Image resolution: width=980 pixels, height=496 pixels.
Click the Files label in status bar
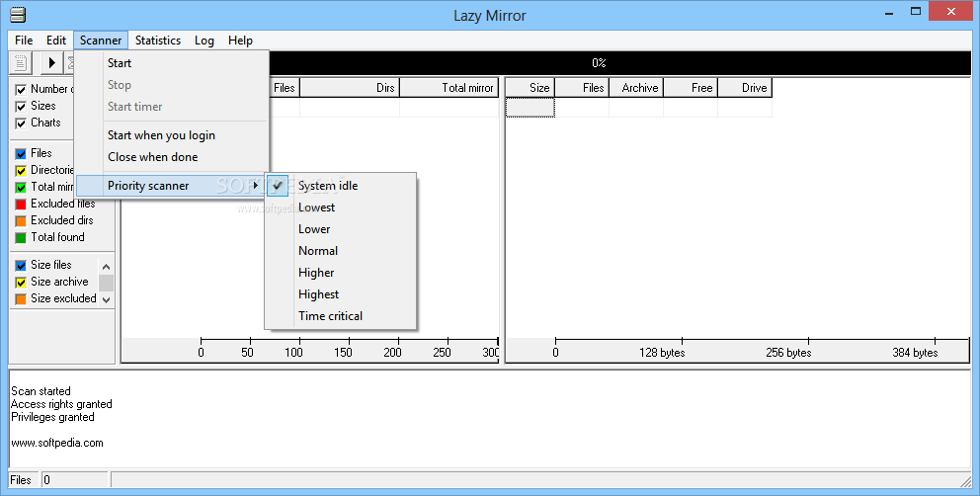(21, 480)
